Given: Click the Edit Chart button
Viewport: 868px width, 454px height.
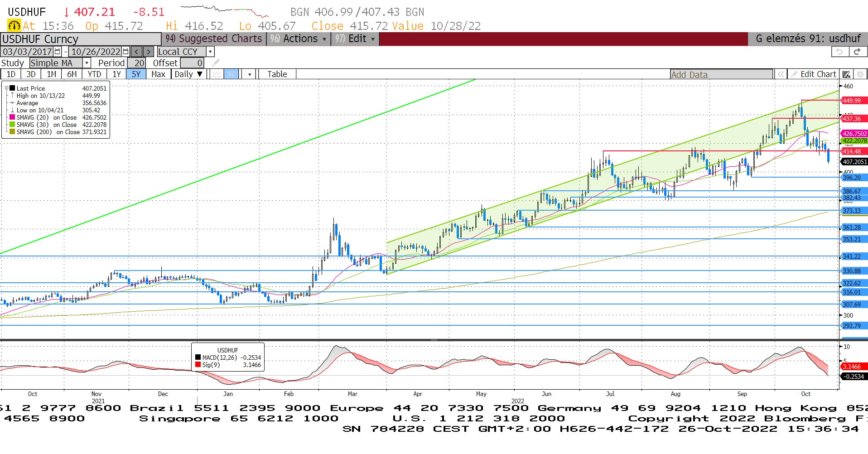Looking at the screenshot, I should pos(814,74).
